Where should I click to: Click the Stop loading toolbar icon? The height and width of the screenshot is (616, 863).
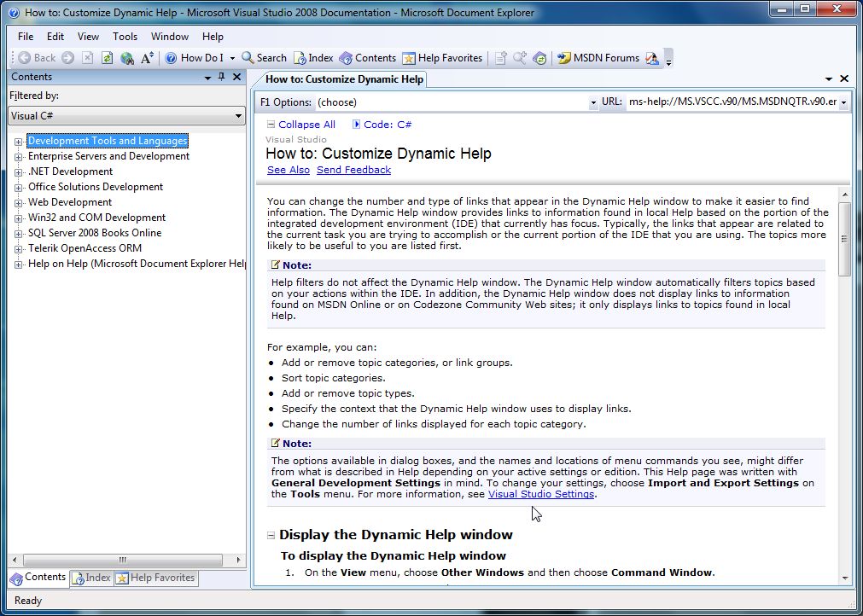88,58
